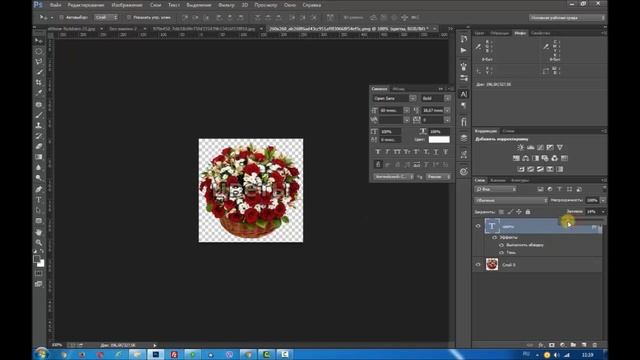This screenshot has width=640, height=360.
Task: Open the Окно menu
Action: 290,5
